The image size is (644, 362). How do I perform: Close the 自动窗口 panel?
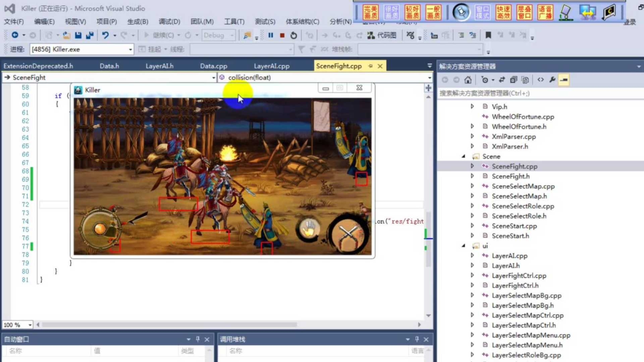point(207,340)
